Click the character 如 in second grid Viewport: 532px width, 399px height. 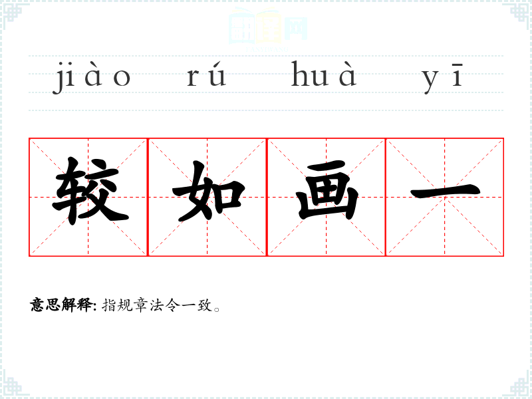(207, 192)
